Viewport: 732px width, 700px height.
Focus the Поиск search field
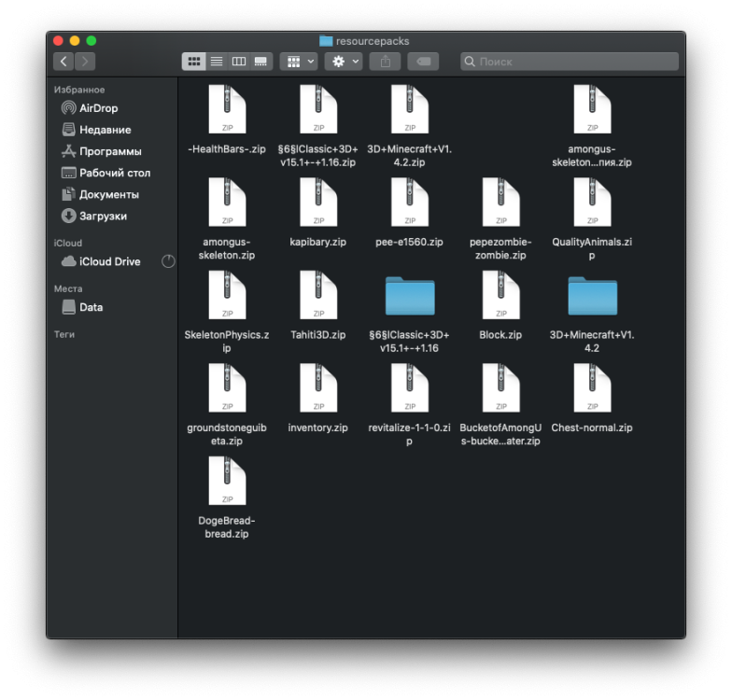point(570,62)
